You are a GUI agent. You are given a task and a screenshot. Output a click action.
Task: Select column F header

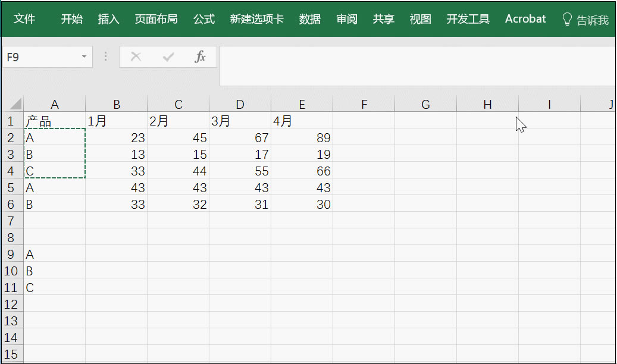(x=364, y=104)
